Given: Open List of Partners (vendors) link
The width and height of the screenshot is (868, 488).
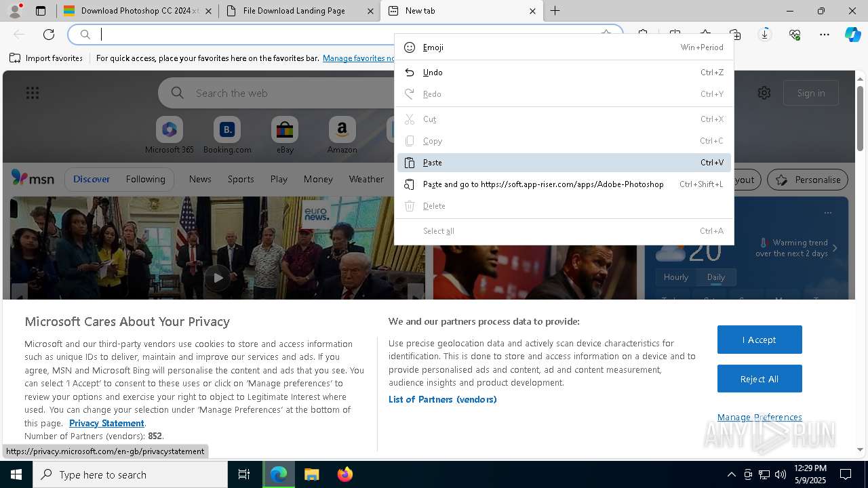Looking at the screenshot, I should click(x=443, y=399).
